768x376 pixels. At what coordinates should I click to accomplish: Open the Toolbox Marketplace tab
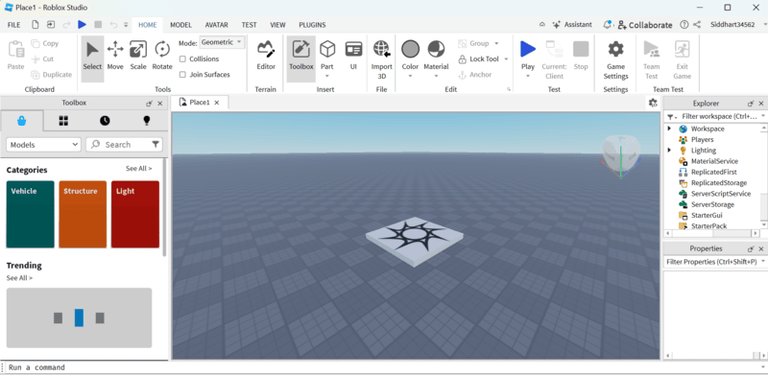[x=22, y=121]
